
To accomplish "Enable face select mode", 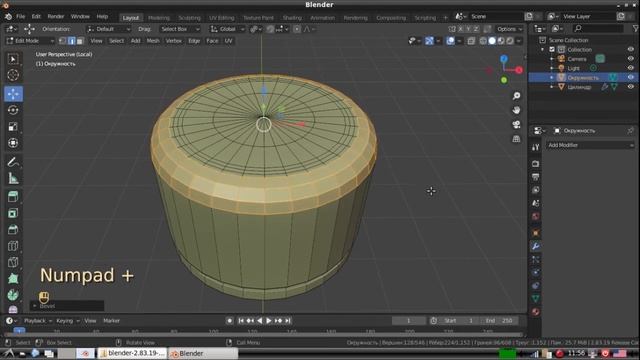I will [80, 41].
